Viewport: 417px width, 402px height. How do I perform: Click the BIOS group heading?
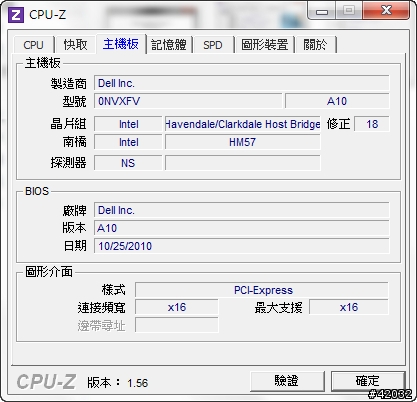pos(37,191)
